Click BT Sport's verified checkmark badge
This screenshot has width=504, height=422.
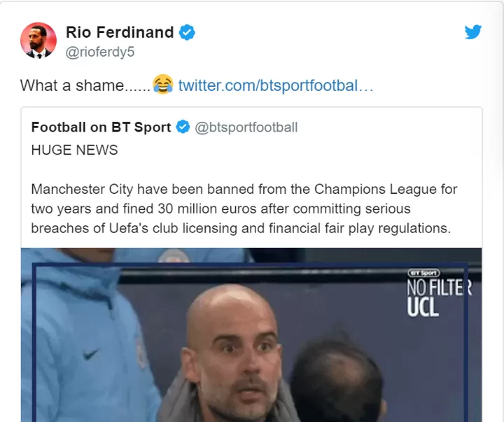[x=183, y=127]
